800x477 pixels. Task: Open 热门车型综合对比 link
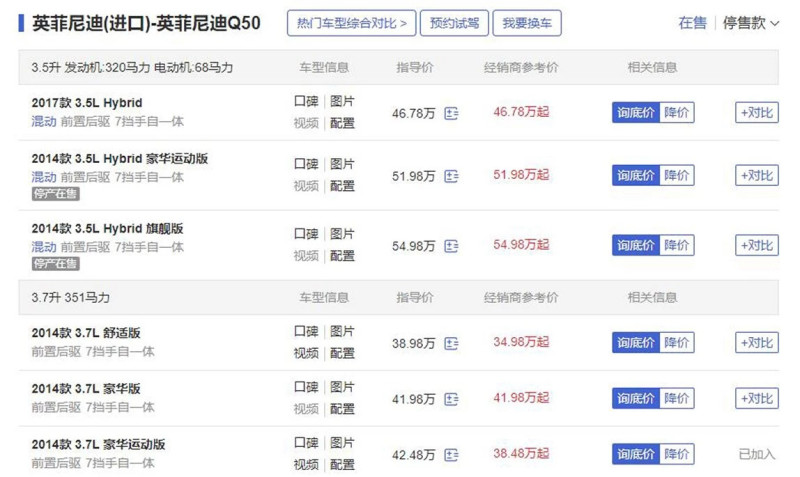point(352,23)
